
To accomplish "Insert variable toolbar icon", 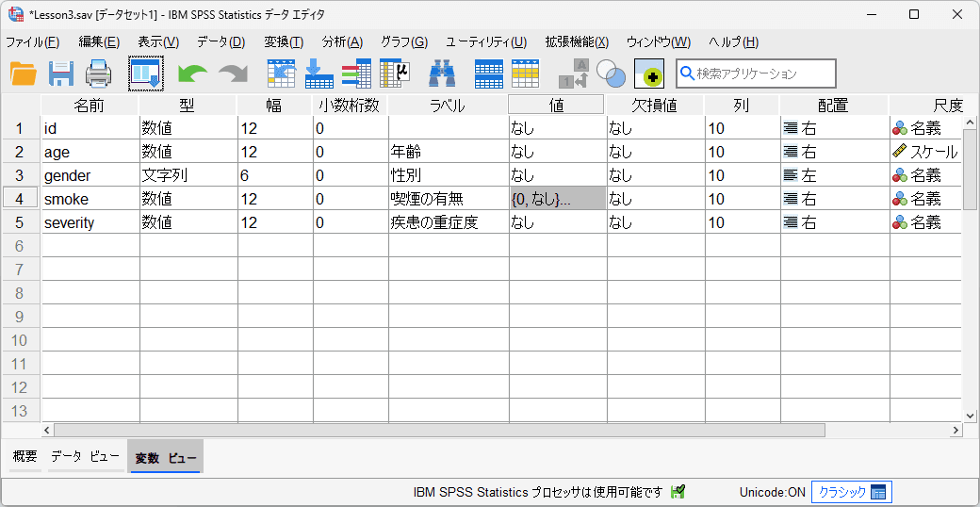I will (x=525, y=74).
